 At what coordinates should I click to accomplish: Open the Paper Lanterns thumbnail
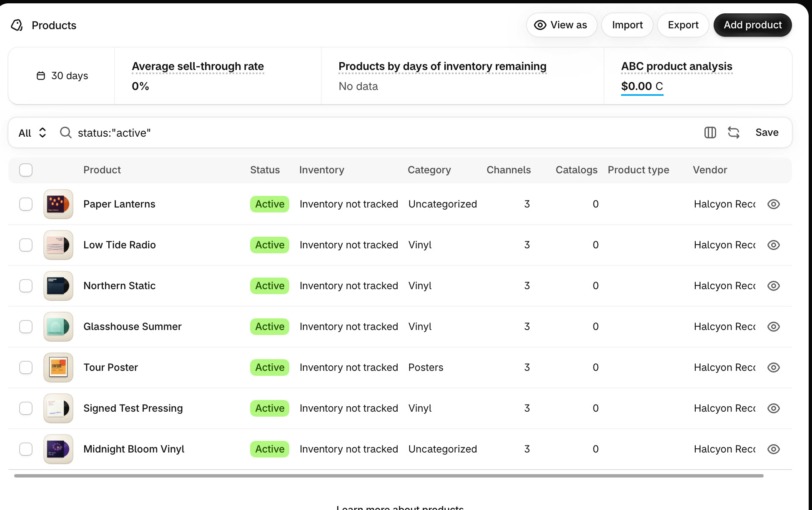click(58, 204)
